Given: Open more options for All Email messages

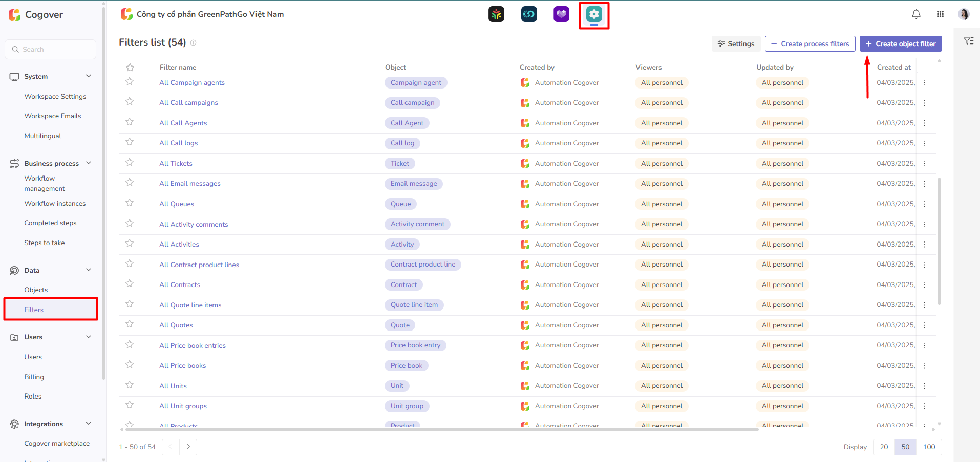Looking at the screenshot, I should click(x=925, y=184).
